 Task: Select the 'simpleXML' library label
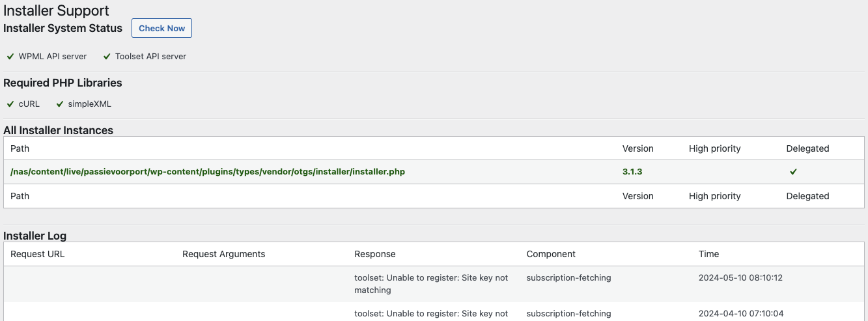(90, 104)
